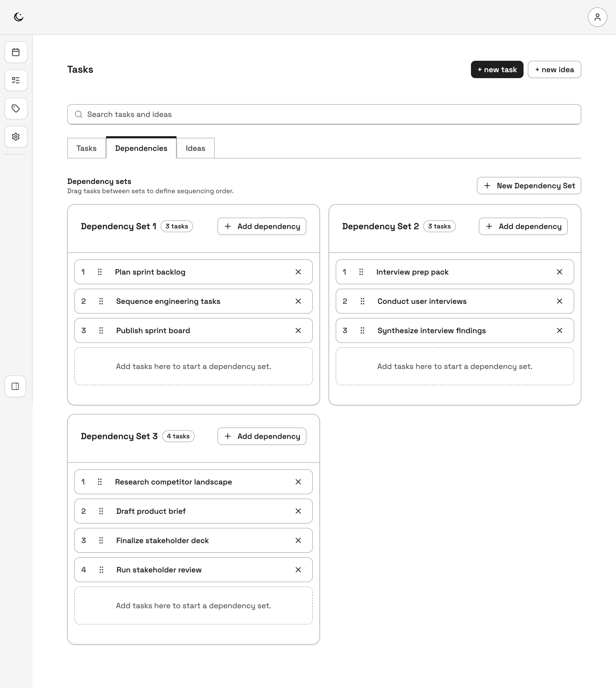The image size is (616, 688).
Task: Open the calendar view in the sidebar
Action: click(16, 52)
